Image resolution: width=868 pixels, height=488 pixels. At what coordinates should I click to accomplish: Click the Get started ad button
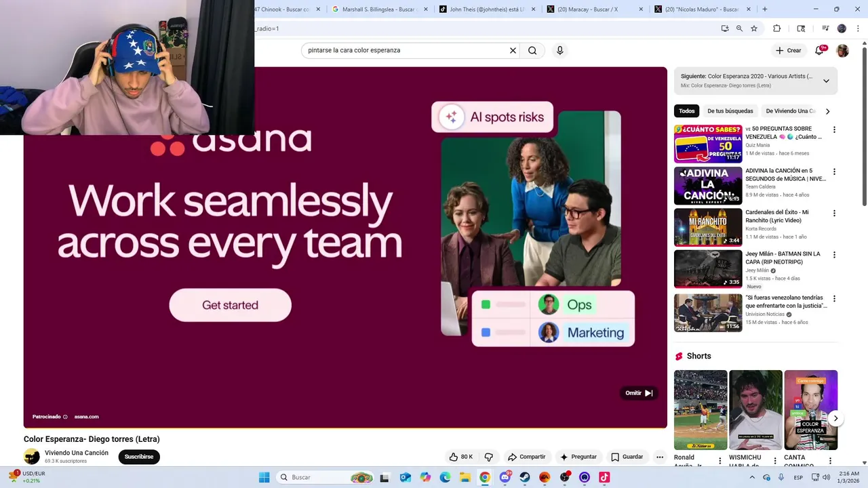[x=230, y=305]
